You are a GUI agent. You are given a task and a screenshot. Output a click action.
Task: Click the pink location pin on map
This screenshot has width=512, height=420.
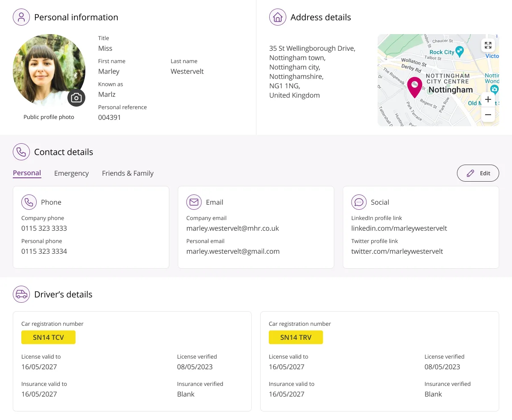pyautogui.click(x=414, y=87)
